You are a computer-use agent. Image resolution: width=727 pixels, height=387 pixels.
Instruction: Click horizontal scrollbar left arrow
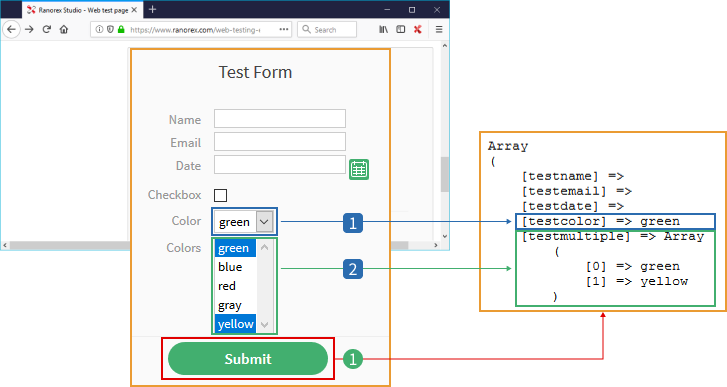pos(5,245)
